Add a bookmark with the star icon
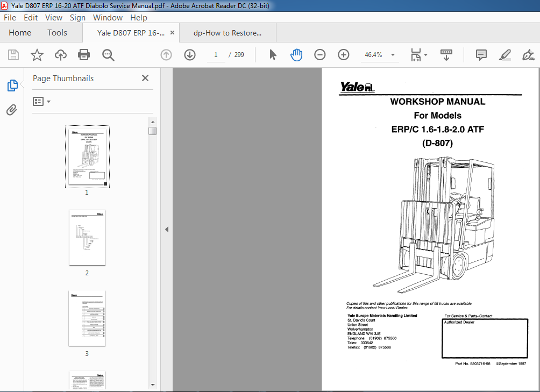Viewport: 540px width, 392px height. (37, 55)
